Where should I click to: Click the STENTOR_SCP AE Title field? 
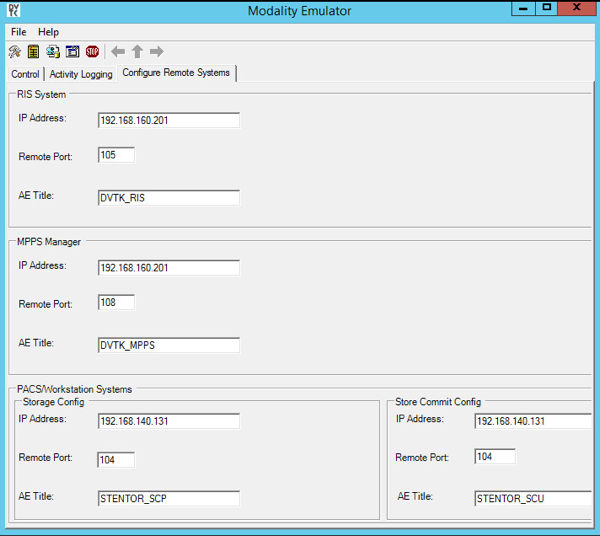168,498
